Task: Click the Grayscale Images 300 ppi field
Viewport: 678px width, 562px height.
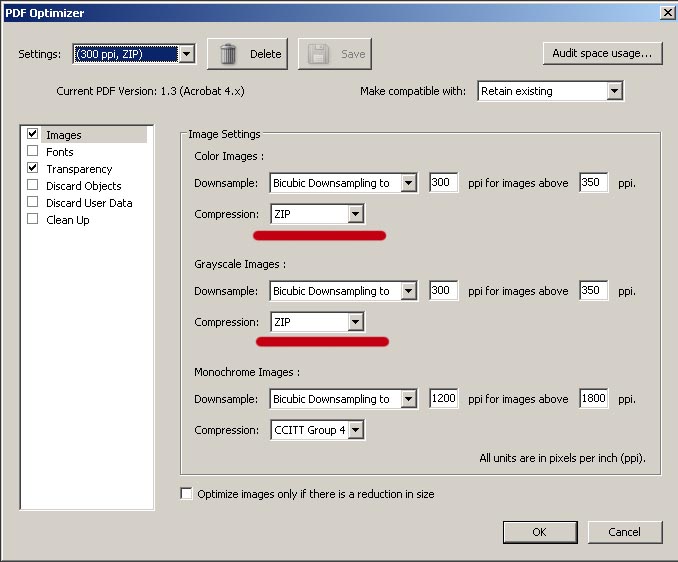Action: (x=443, y=291)
